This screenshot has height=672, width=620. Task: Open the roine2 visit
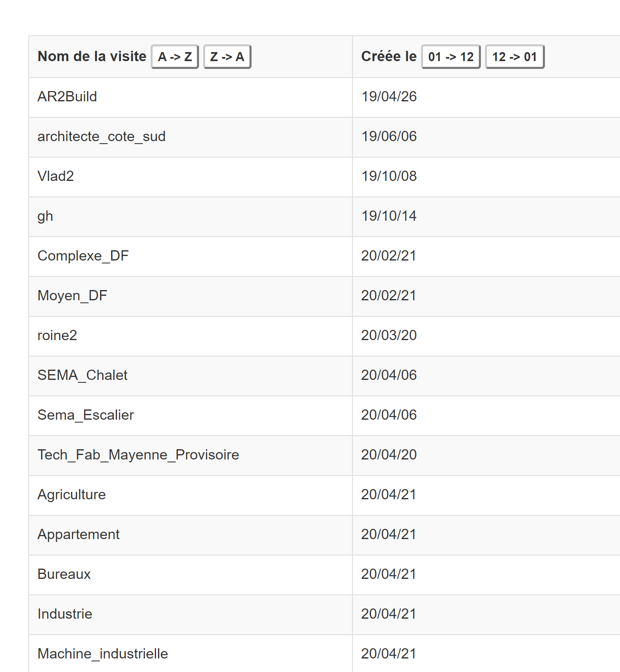[x=57, y=335]
